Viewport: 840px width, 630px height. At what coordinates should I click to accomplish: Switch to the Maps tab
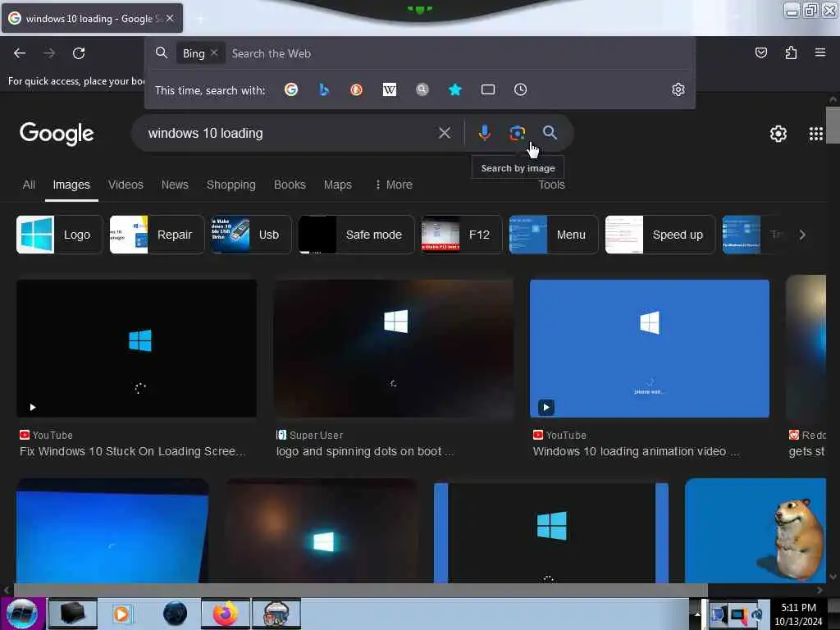pyautogui.click(x=337, y=185)
